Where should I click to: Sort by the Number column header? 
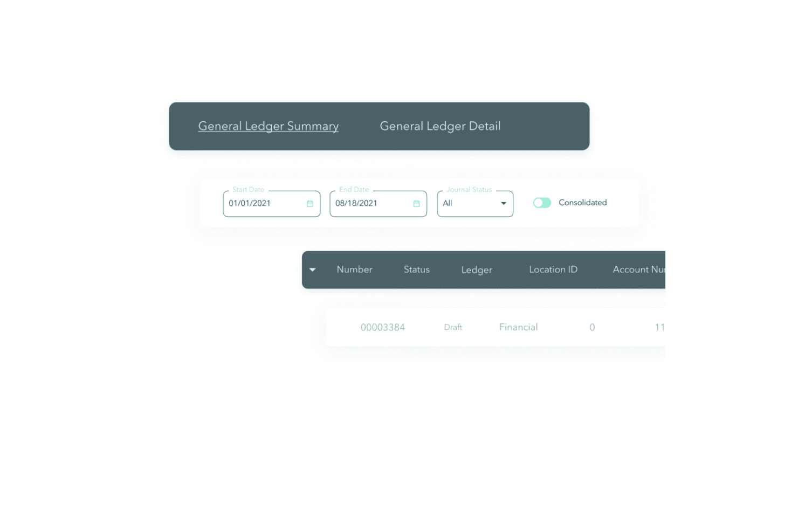355,270
